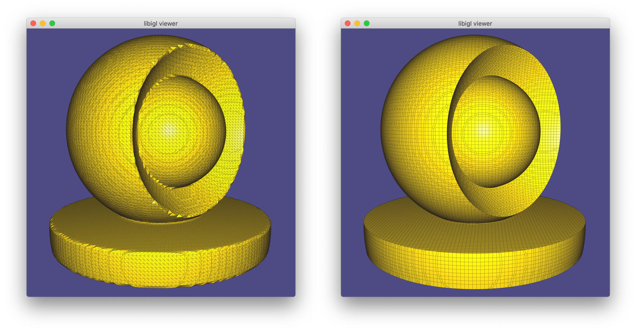The height and width of the screenshot is (332, 644).
Task: Click the left window's libigl viewer title
Action: click(161, 24)
